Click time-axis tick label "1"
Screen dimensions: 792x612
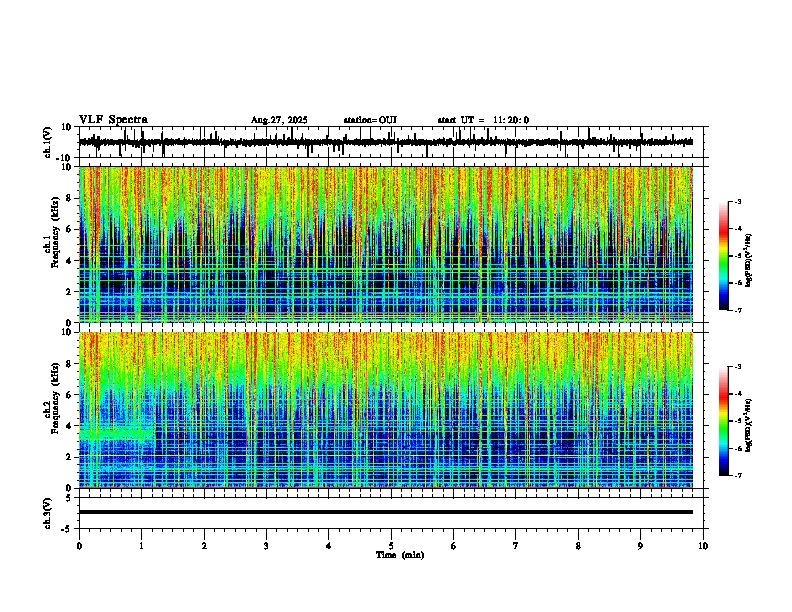141,546
